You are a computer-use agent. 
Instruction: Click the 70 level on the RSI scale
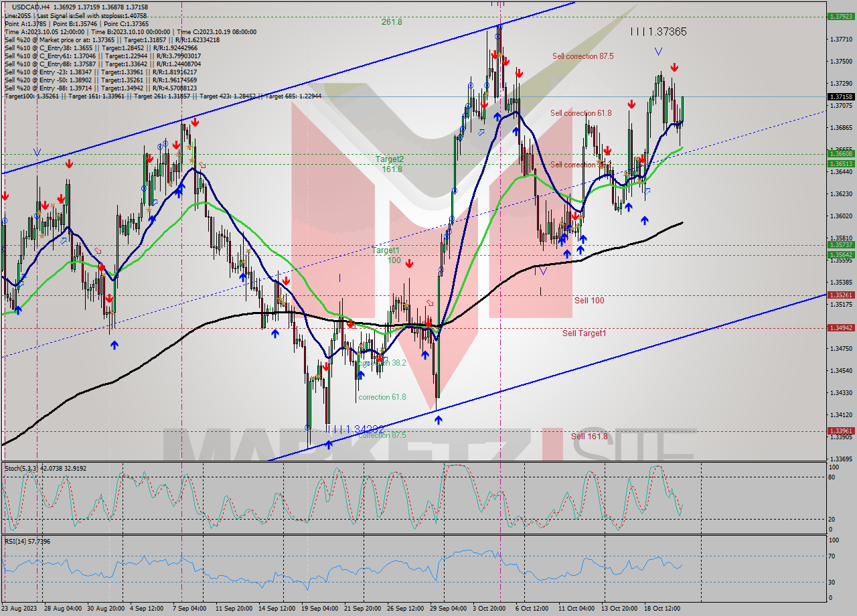(831, 556)
